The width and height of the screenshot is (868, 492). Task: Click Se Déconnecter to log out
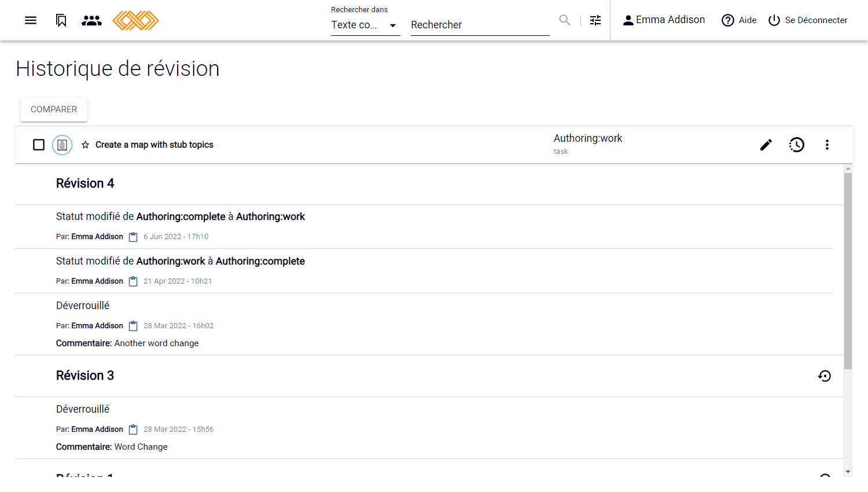(x=808, y=20)
